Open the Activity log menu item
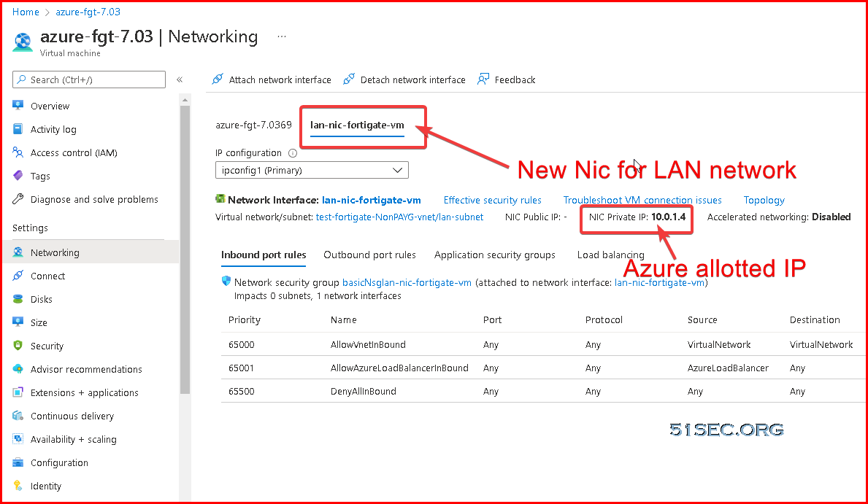The height and width of the screenshot is (504, 868). (53, 129)
